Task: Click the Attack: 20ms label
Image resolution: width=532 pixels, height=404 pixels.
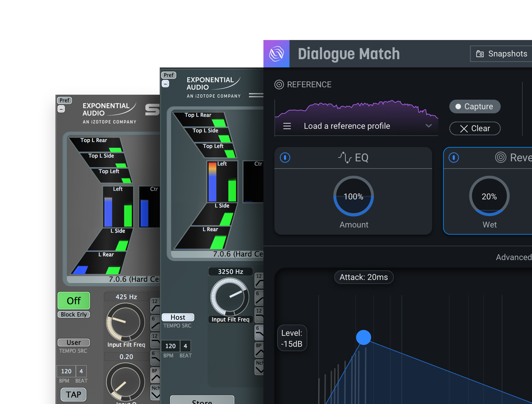Action: 364,277
